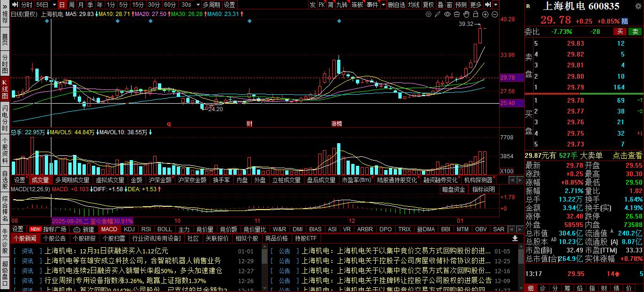The image size is (644, 292).
Task: Toggle the eye visibility icon on chart
Action: click(x=447, y=14)
